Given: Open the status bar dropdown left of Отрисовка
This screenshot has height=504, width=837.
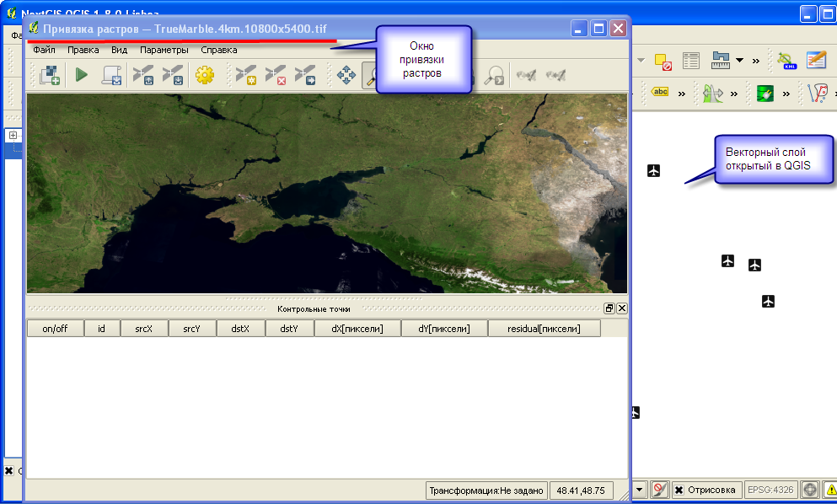Looking at the screenshot, I should [640, 490].
